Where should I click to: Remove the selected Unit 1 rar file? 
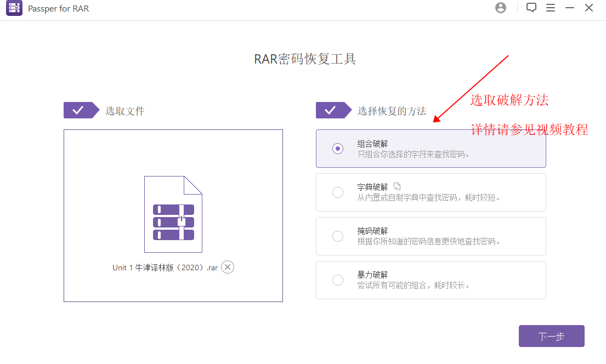point(228,267)
